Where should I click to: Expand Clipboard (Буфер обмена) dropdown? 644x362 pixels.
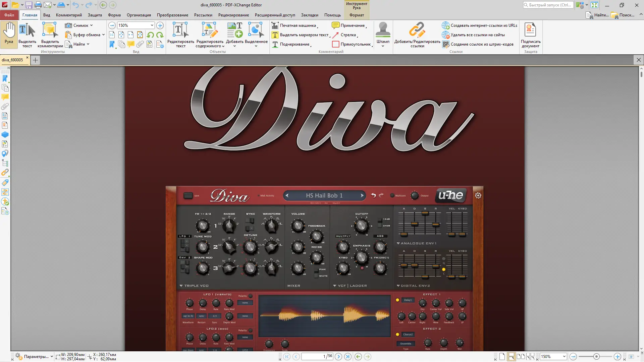[x=103, y=35]
